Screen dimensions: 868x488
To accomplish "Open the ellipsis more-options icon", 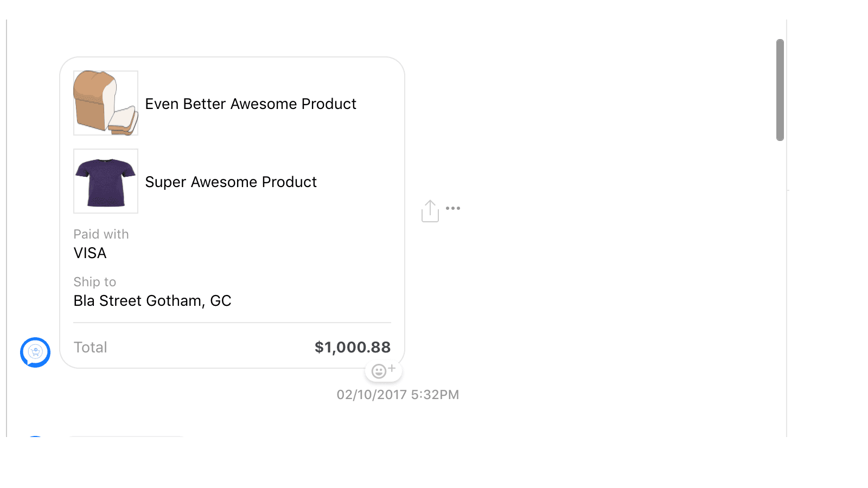I will coord(453,208).
